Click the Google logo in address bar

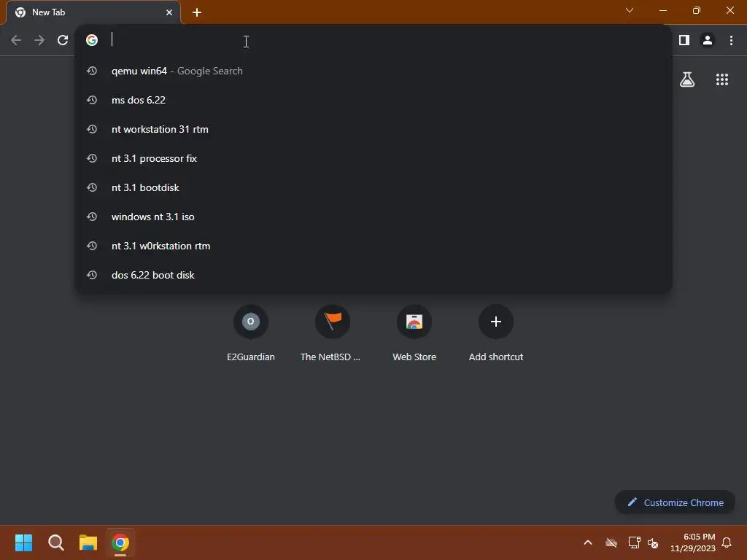click(x=92, y=40)
